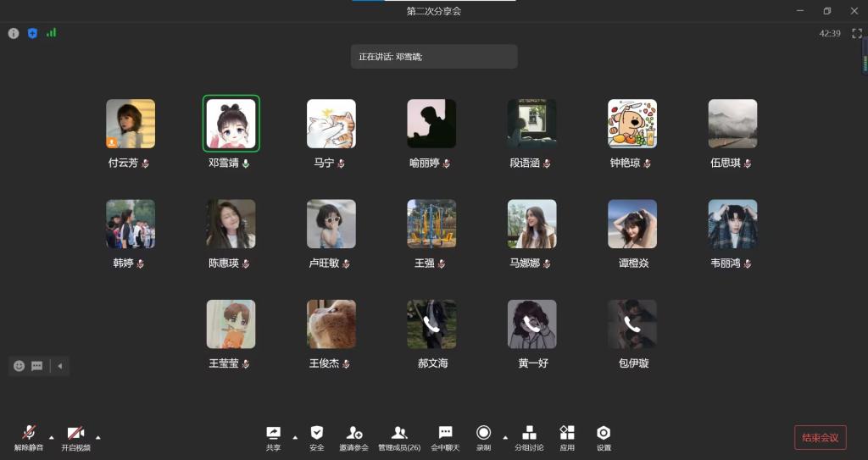The height and width of the screenshot is (460, 868).
Task: Enter full screen using the top-right icon
Action: [856, 33]
